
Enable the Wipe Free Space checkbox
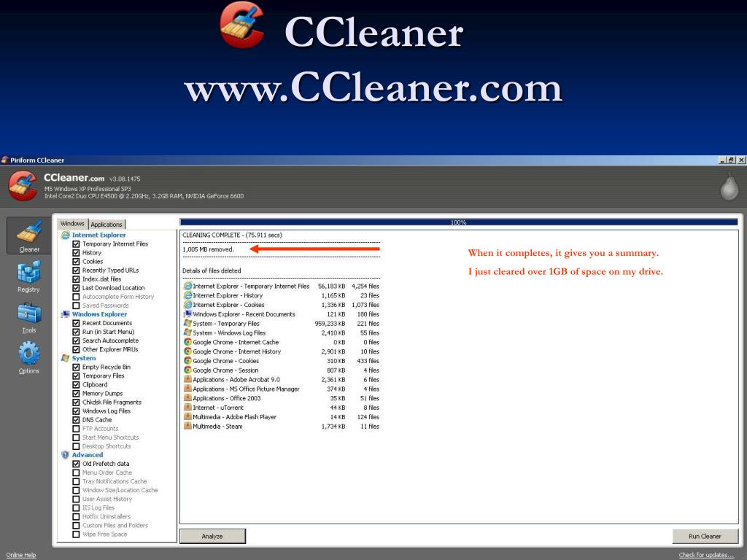point(76,534)
